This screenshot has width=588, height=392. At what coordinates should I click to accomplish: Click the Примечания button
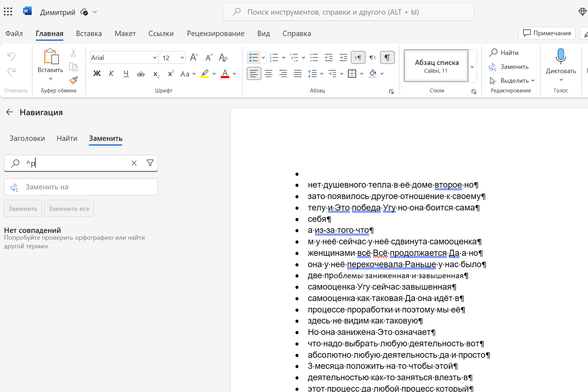pos(547,33)
